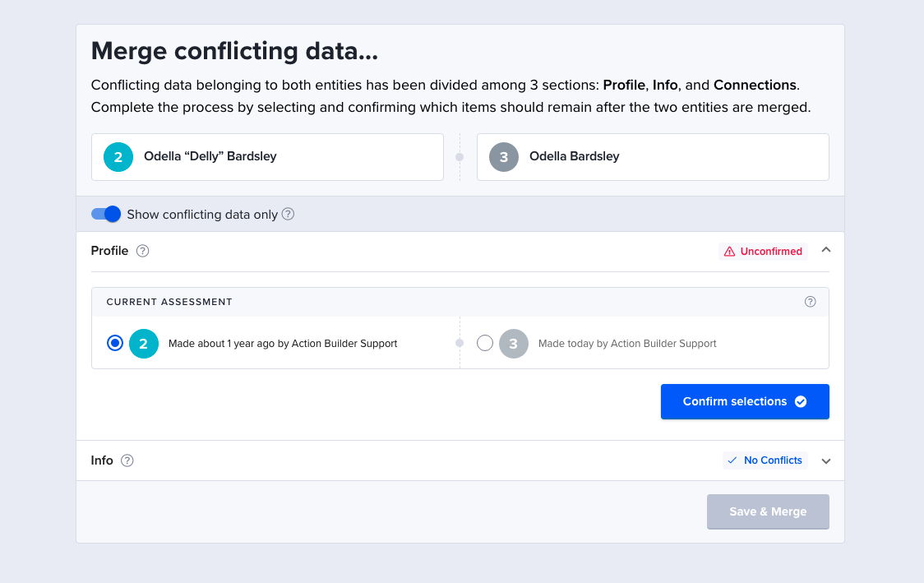Open the Profile section help icon

click(x=142, y=251)
